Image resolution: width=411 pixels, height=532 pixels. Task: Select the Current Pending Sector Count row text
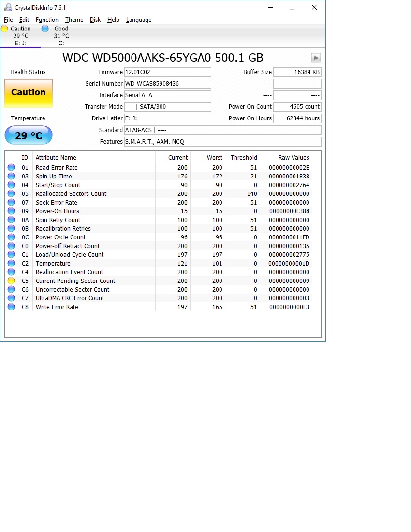click(75, 281)
